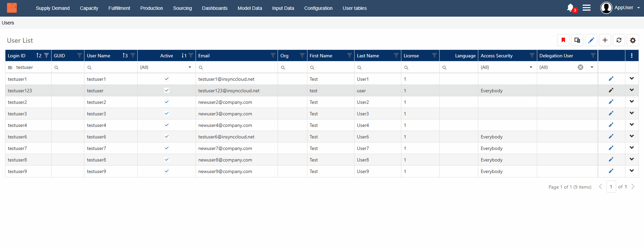644x247 pixels.
Task: Refresh the User List grid
Action: (x=619, y=40)
